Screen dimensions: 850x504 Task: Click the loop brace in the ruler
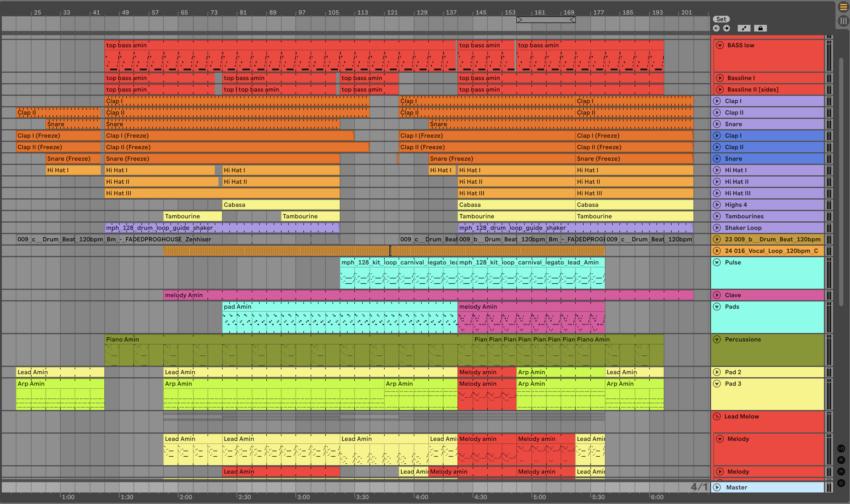pyautogui.click(x=546, y=20)
